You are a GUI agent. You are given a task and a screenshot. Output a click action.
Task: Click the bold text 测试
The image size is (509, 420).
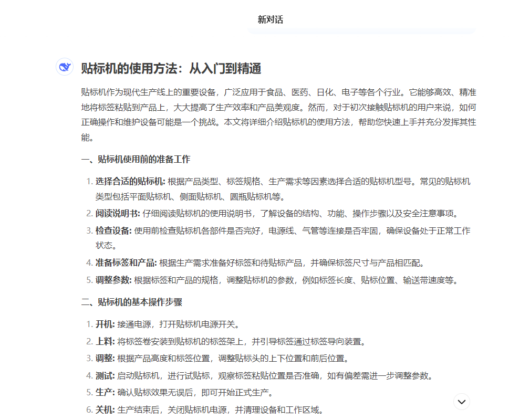(105, 375)
